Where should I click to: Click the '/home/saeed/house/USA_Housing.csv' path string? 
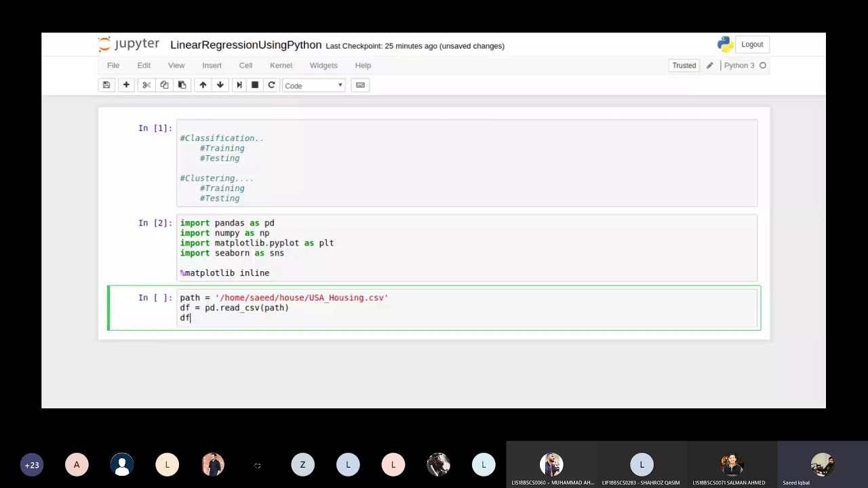coord(301,298)
